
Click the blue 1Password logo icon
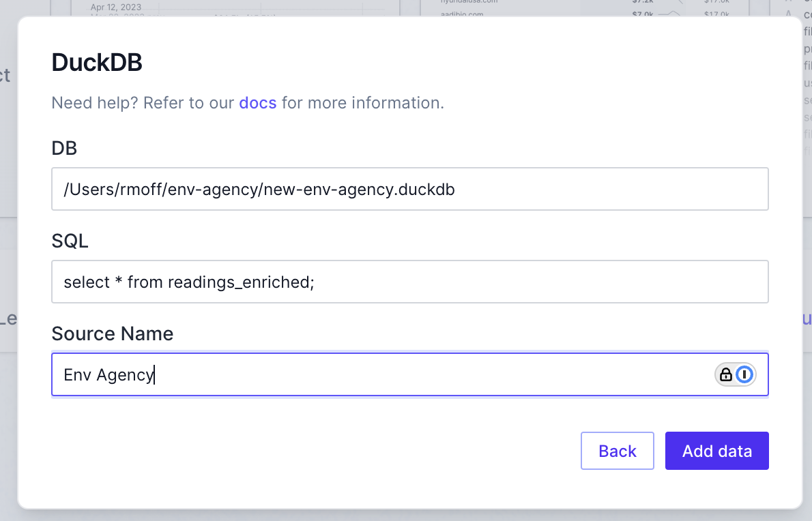pos(744,374)
